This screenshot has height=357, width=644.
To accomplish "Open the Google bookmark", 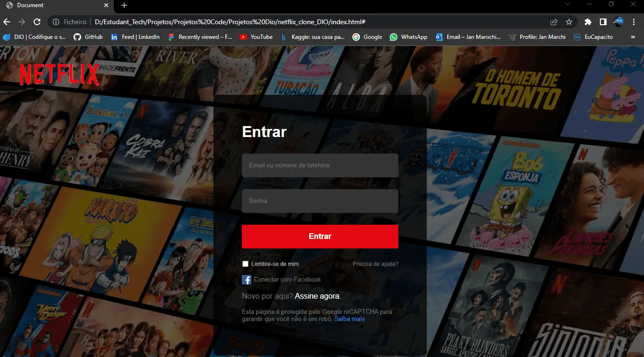I will 367,37.
